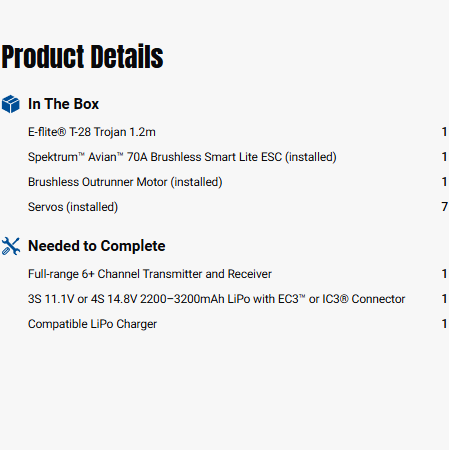Click Full-range 6+ Channel Transmitter item

(x=150, y=274)
